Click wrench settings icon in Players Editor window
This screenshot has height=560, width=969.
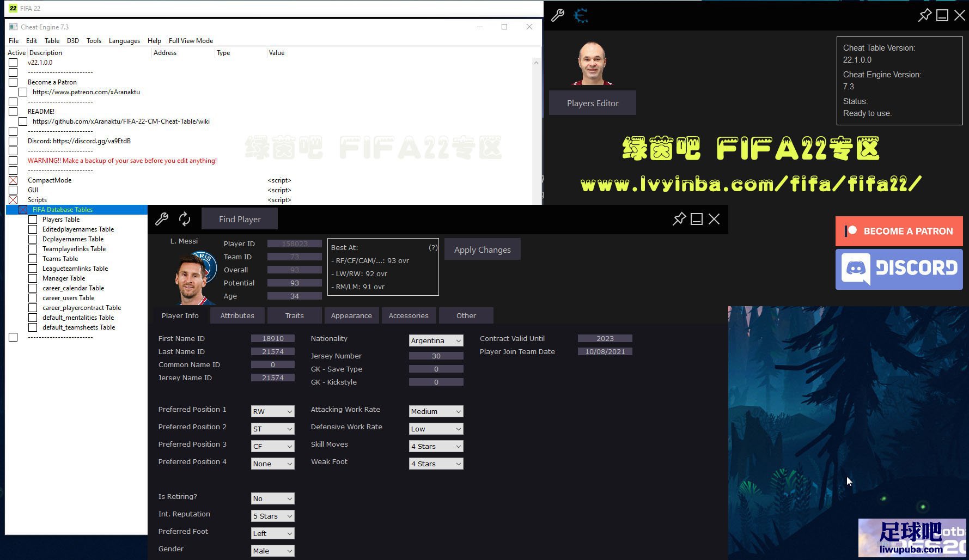coord(162,219)
